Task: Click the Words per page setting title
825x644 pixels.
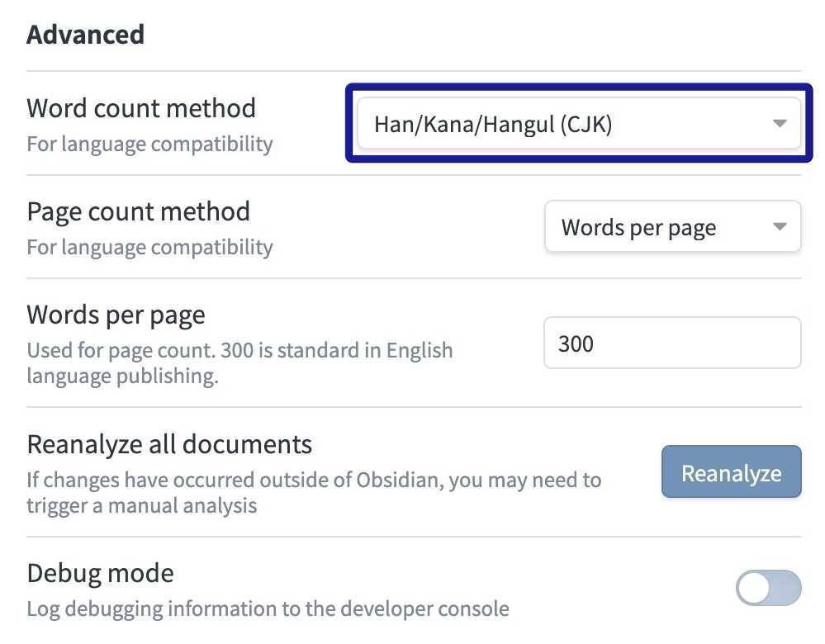Action: (x=116, y=314)
